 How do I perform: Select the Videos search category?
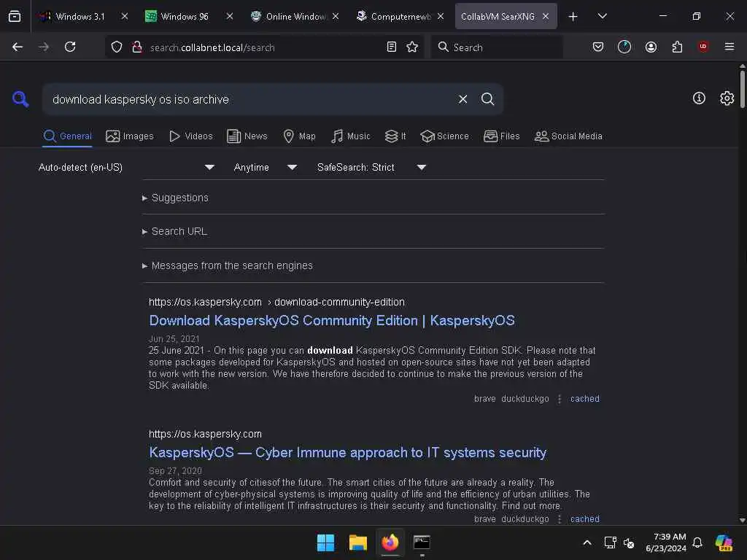tap(191, 136)
